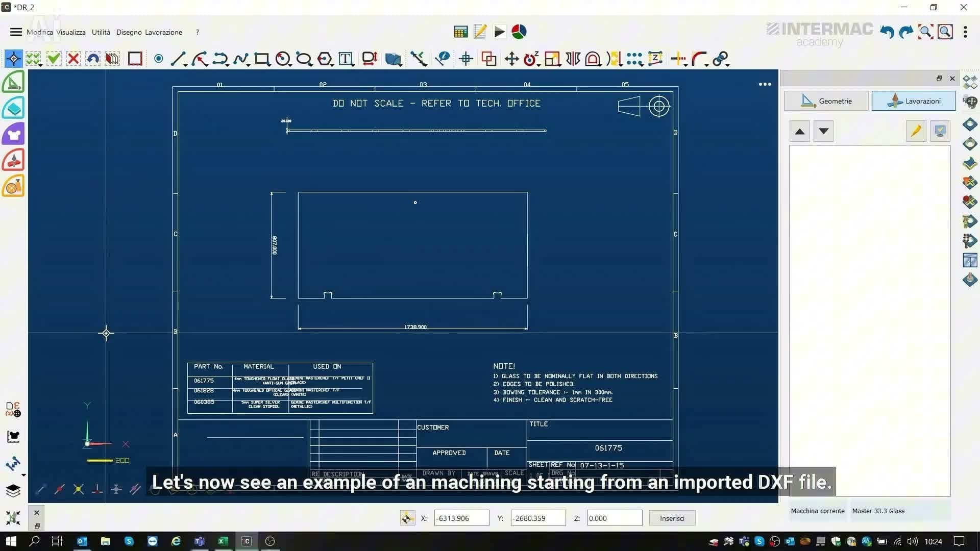Click the Y coordinate input field

[x=538, y=518]
